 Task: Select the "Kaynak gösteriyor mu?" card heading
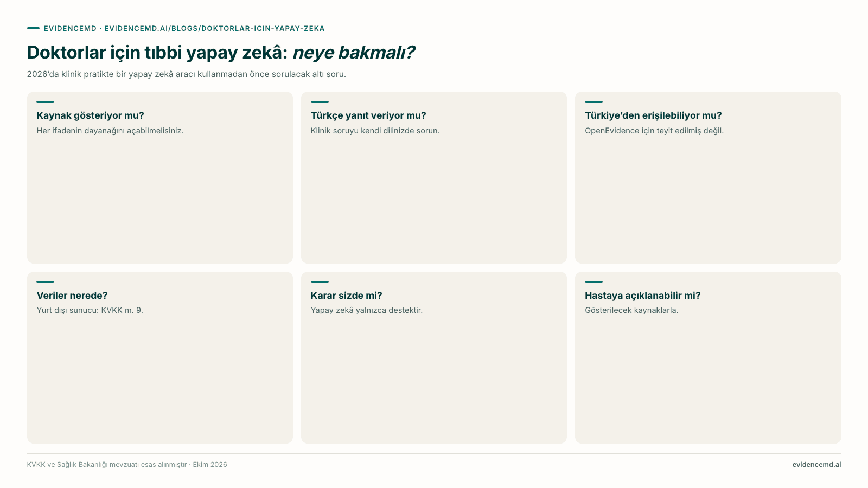tap(91, 115)
